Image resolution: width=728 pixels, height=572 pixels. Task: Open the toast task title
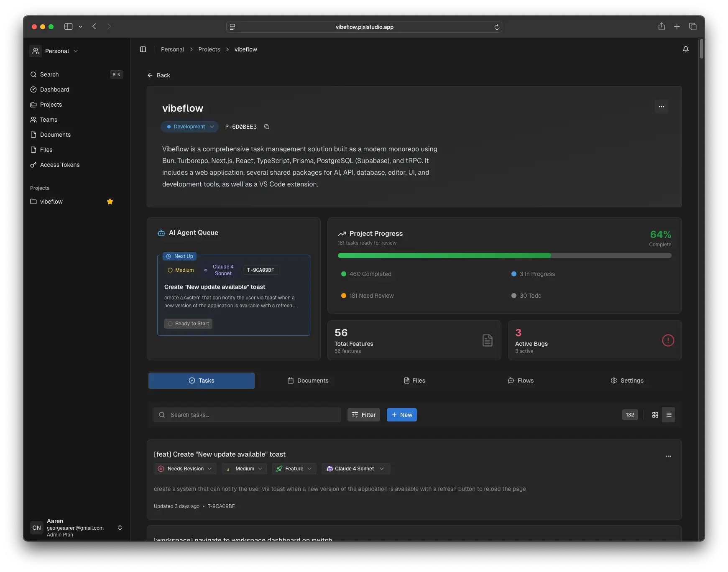pos(220,454)
